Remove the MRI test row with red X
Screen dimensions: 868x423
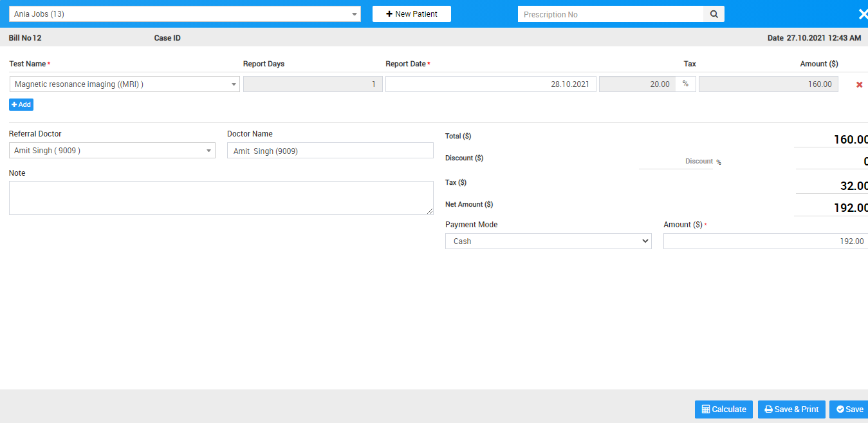[859, 84]
